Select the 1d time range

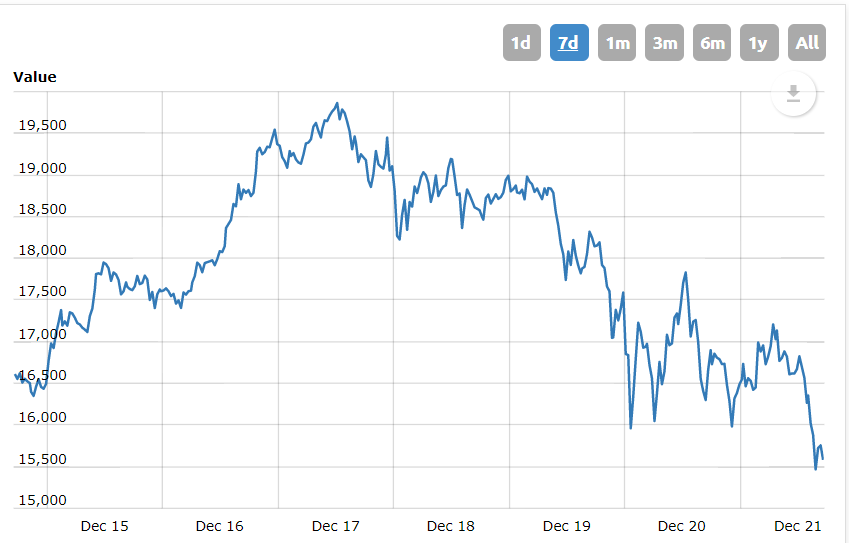pyautogui.click(x=521, y=43)
